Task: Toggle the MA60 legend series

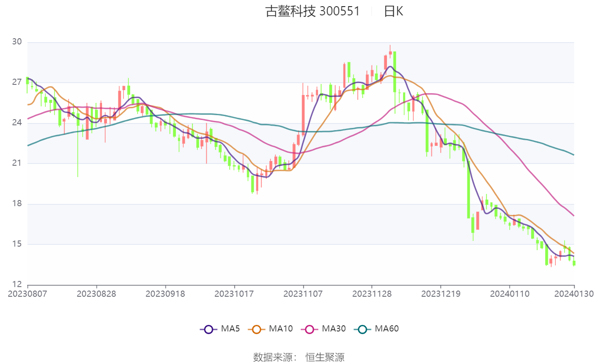Action: [376, 329]
